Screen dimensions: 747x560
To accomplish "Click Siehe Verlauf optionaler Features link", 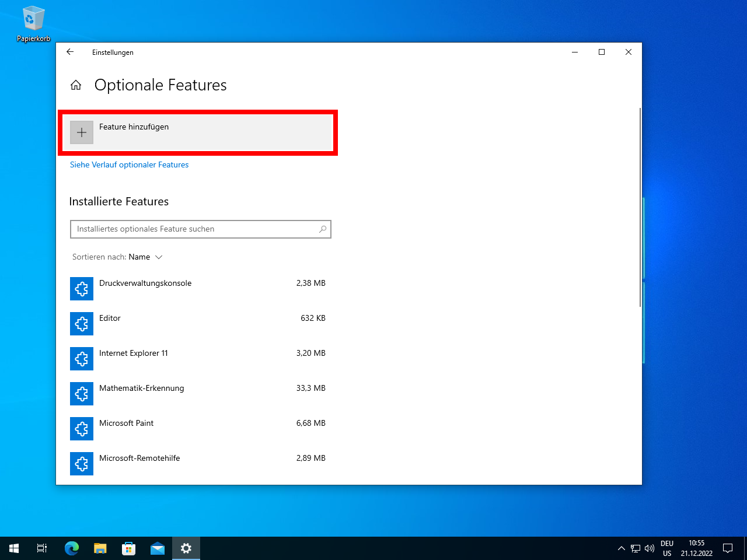I will [129, 165].
